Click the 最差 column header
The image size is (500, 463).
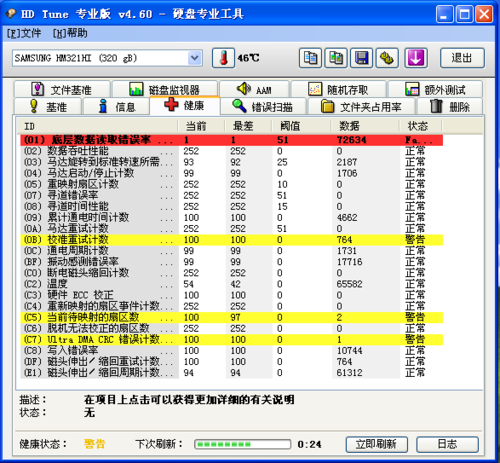tap(248, 126)
